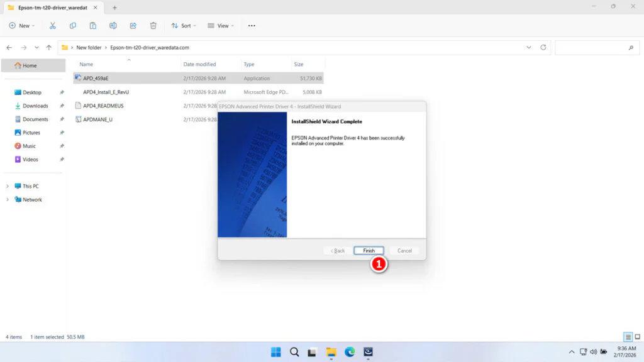Cut the selected file using the scissors icon

pos(53,25)
